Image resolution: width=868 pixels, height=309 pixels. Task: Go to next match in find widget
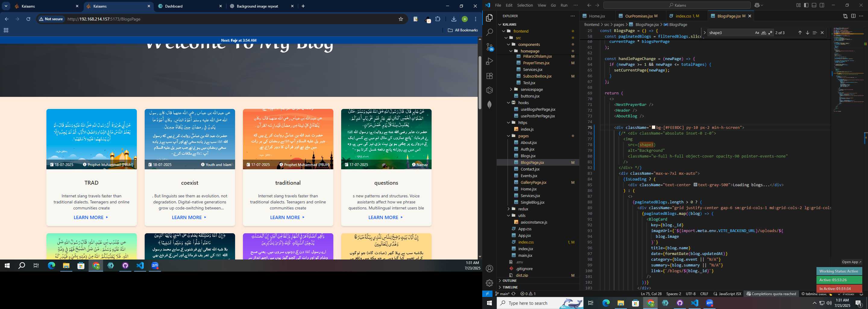[807, 33]
